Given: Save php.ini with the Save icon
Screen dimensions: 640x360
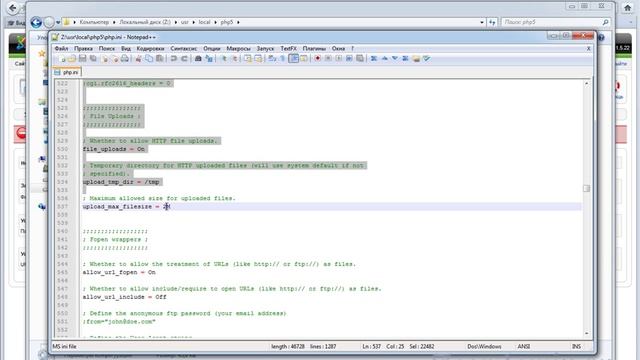Looking at the screenshot, I should 82,59.
